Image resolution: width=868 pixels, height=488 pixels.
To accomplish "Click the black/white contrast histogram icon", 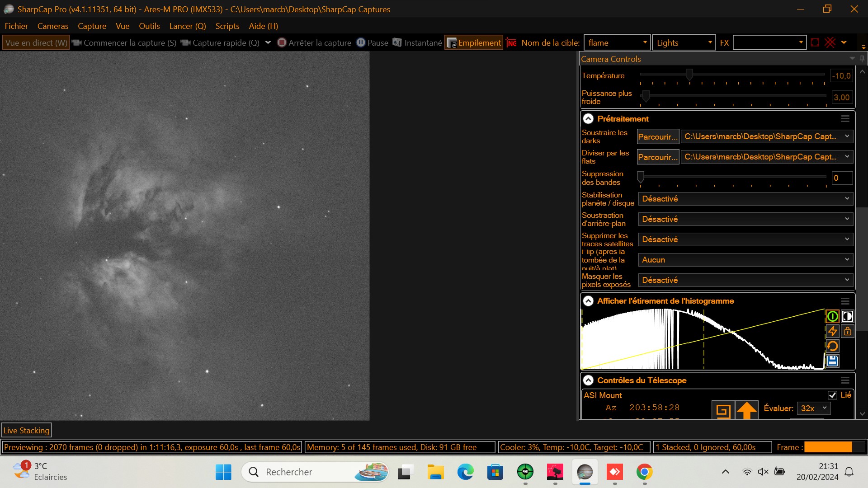I will coord(847,316).
